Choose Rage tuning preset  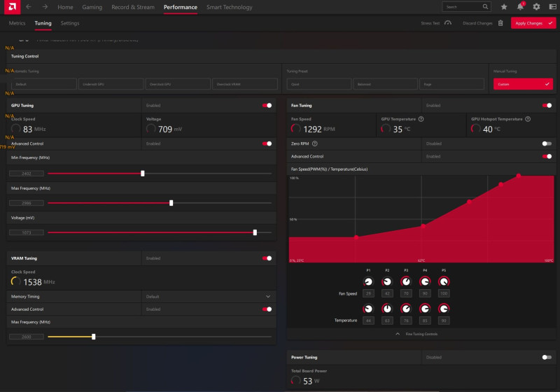(x=451, y=84)
